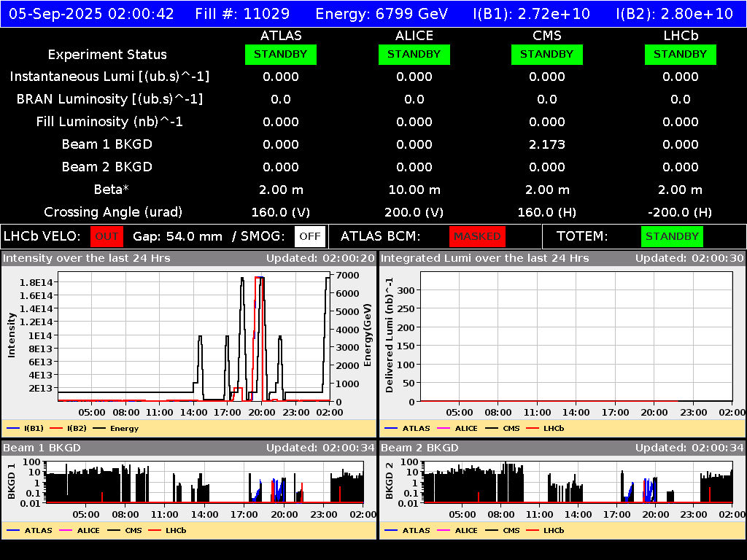Click the red I(B2) legend entry

click(x=68, y=429)
